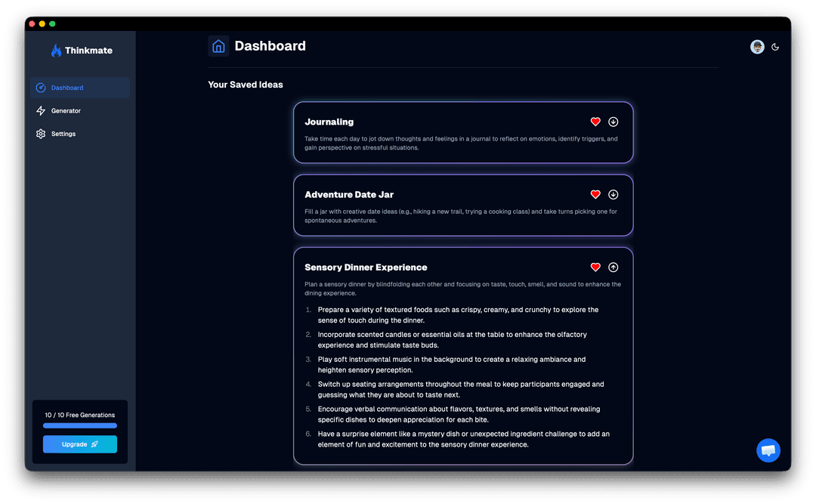Screen dimensions: 816x504
Task: Select Dashboard in the sidebar navigation
Action: [68, 88]
